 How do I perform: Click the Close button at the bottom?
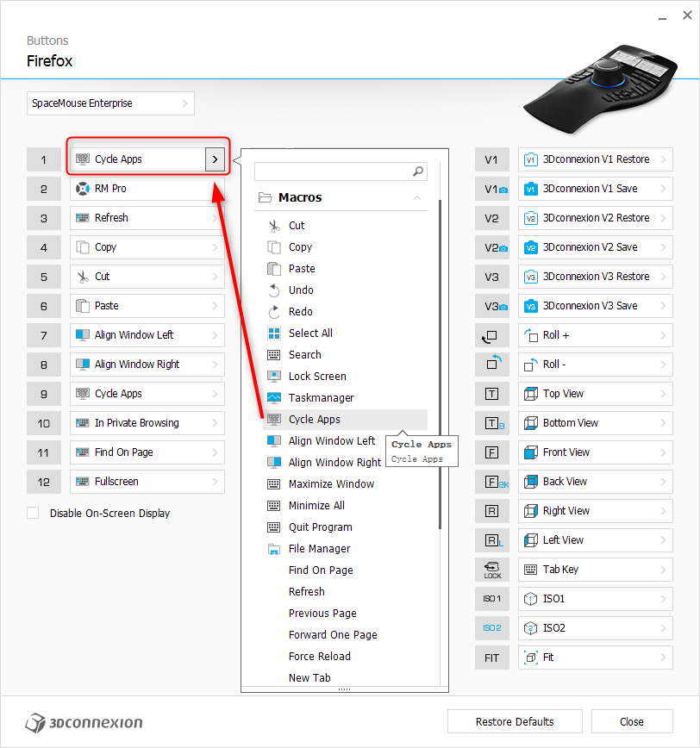[x=632, y=722]
